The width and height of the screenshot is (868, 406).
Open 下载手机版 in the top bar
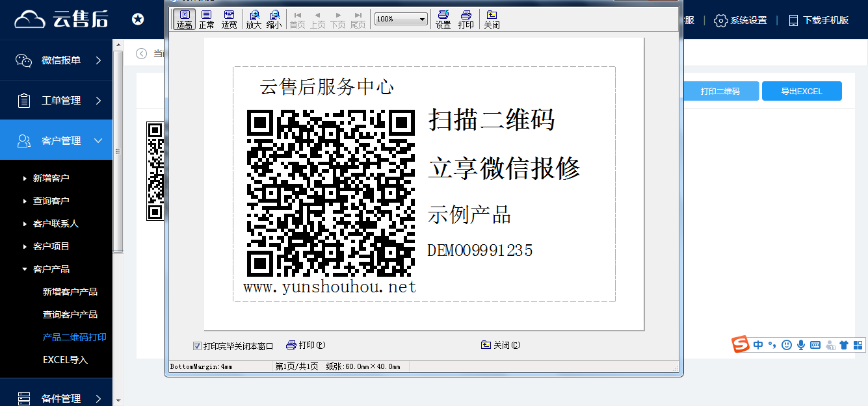point(819,20)
